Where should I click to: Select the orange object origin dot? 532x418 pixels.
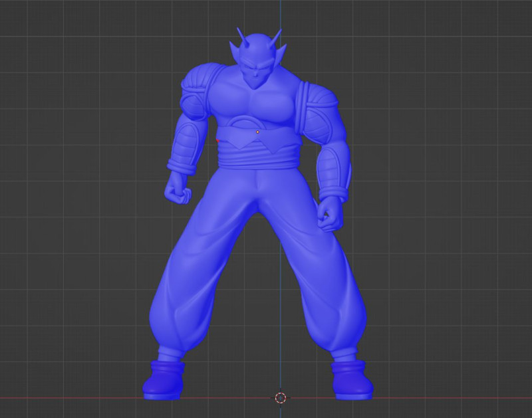coord(256,132)
